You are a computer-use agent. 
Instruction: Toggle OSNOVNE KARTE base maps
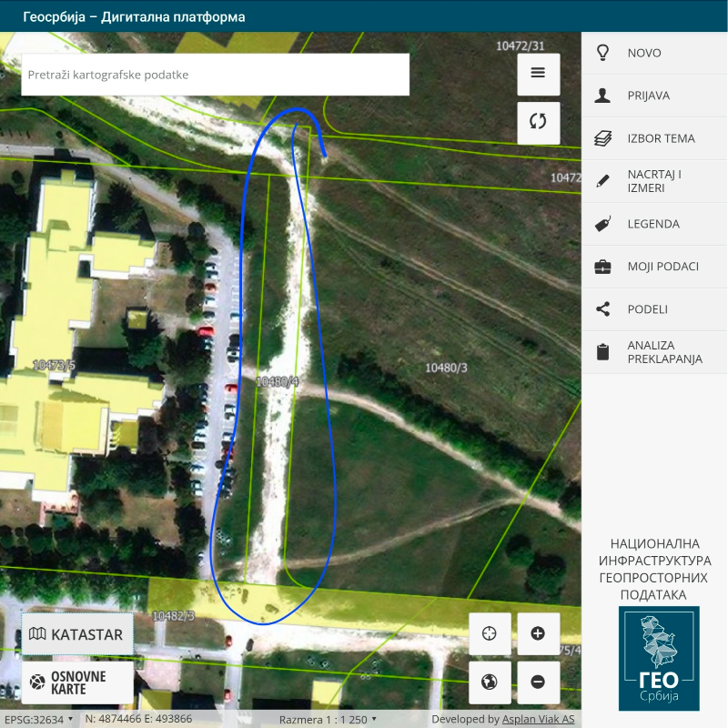[x=76, y=682]
